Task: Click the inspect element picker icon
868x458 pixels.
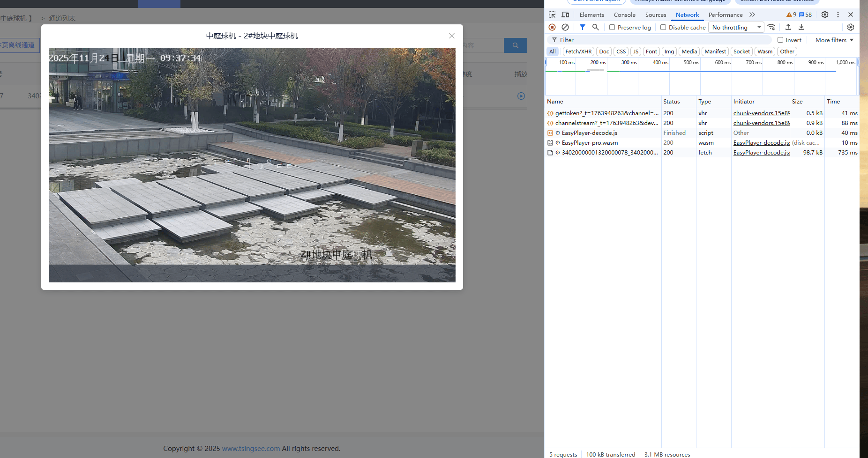Action: click(x=552, y=15)
